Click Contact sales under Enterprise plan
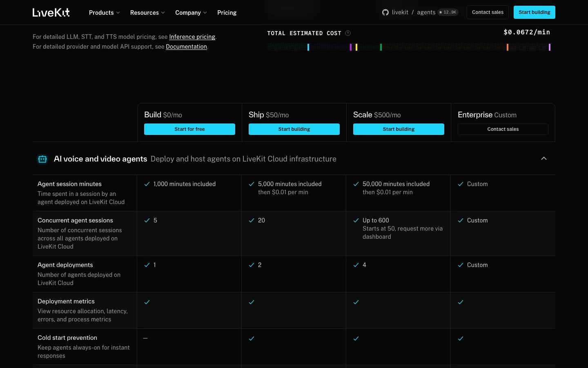The width and height of the screenshot is (588, 368). point(503,129)
